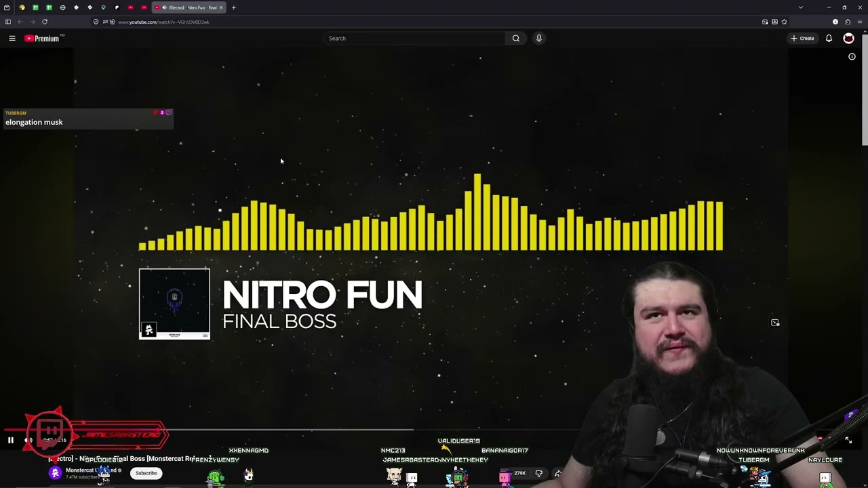
Task: Subscribe to the Monstercat channel
Action: 146,473
